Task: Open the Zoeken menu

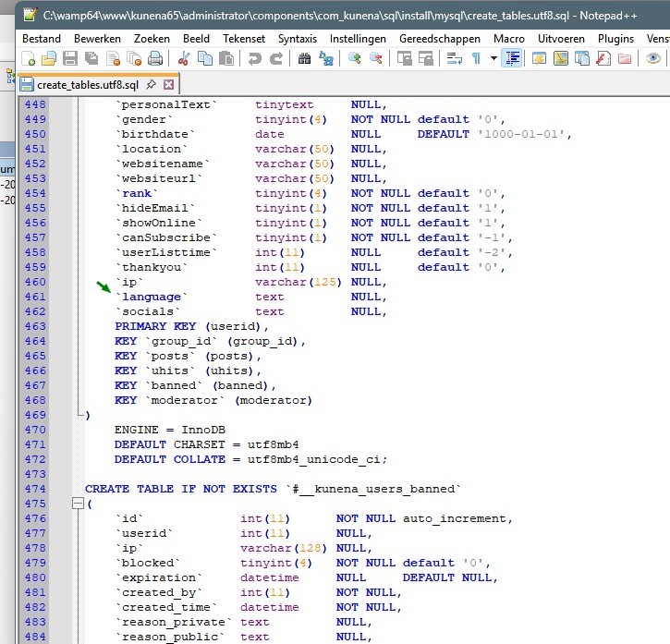Action: tap(152, 39)
